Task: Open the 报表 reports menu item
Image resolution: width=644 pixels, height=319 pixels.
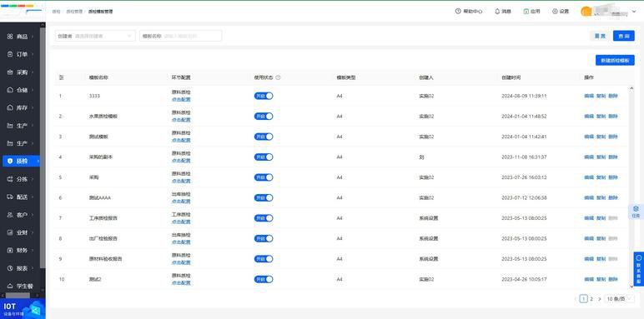Action: (21, 268)
